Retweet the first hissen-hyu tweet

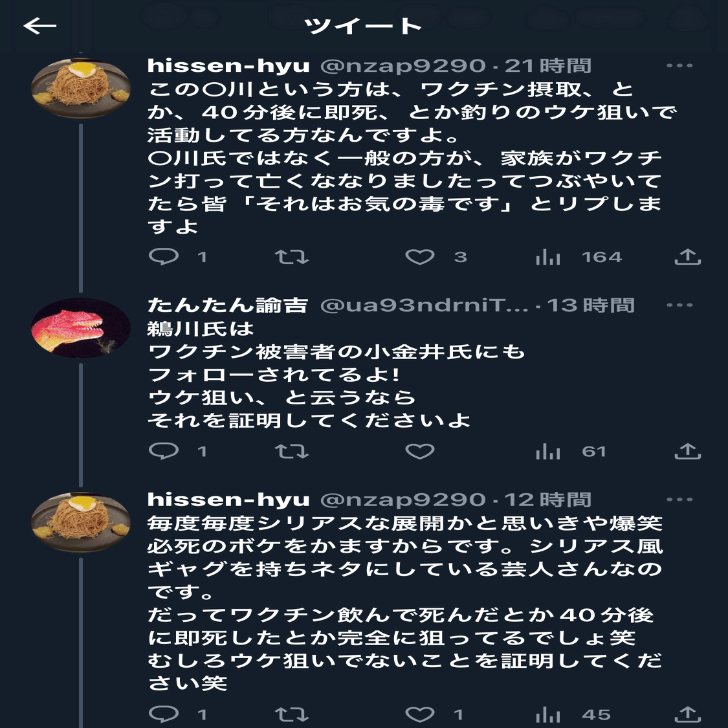[292, 257]
